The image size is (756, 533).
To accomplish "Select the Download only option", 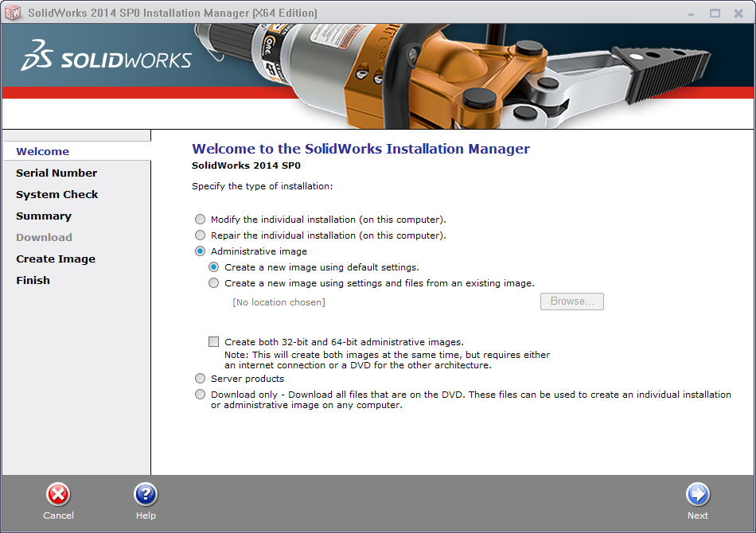I will click(x=200, y=395).
